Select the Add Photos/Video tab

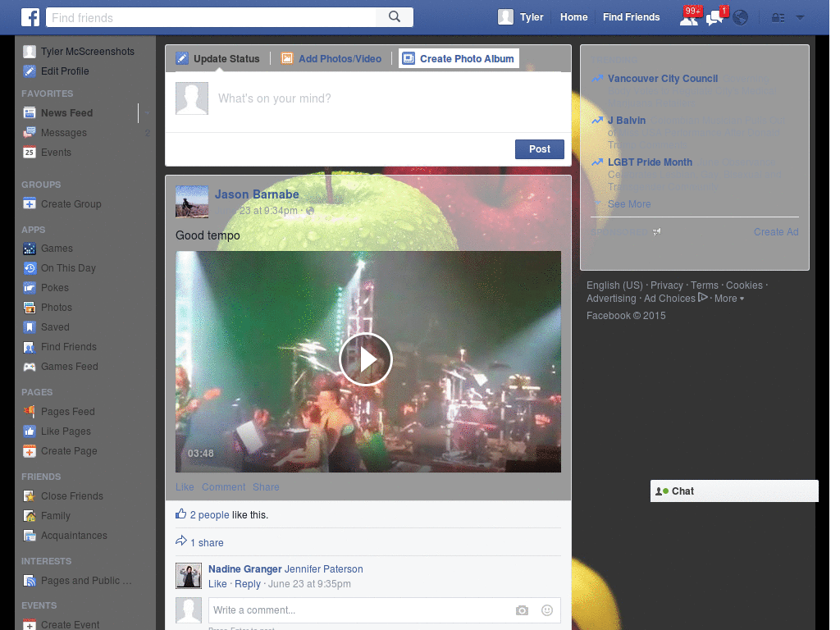(x=331, y=58)
